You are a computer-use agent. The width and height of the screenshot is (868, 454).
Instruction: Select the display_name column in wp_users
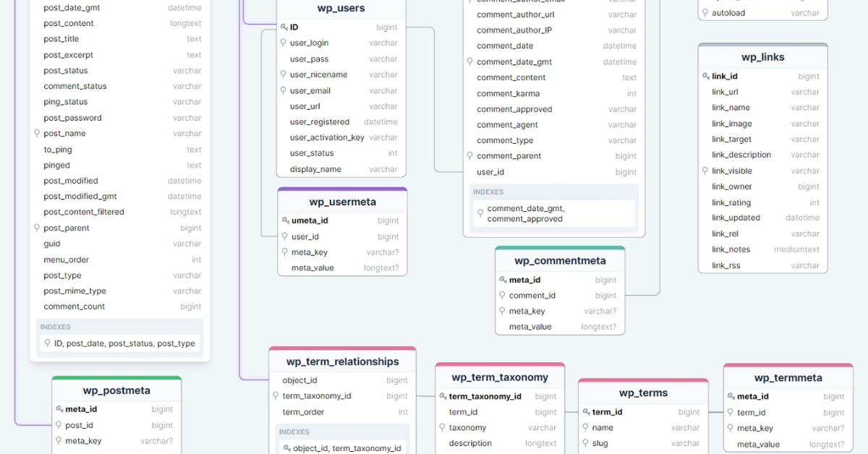coord(315,169)
